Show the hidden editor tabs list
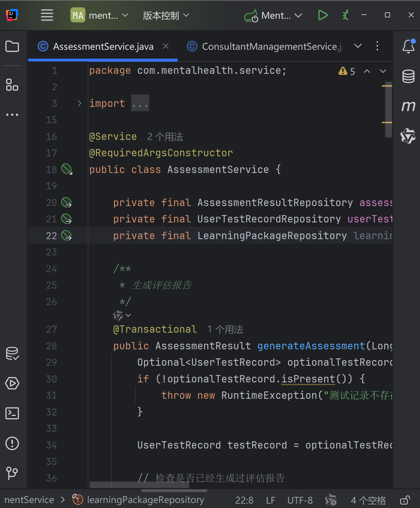420x508 pixels. 358,46
